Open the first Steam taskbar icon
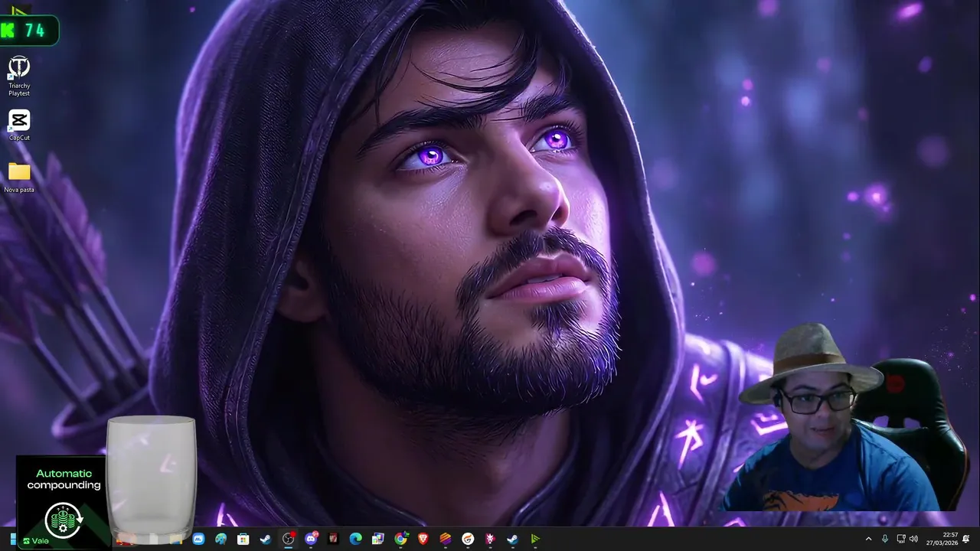This screenshot has height=551, width=980. point(265,539)
